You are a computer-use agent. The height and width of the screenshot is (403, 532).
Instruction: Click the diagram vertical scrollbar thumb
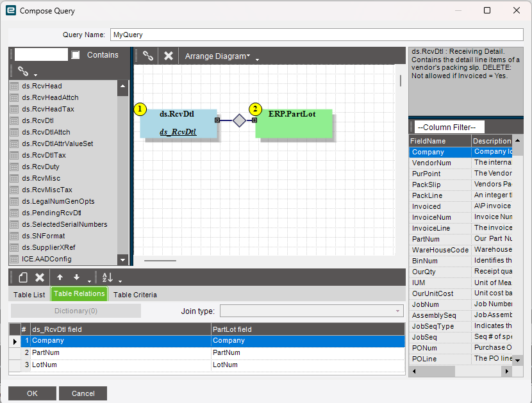[x=401, y=81]
